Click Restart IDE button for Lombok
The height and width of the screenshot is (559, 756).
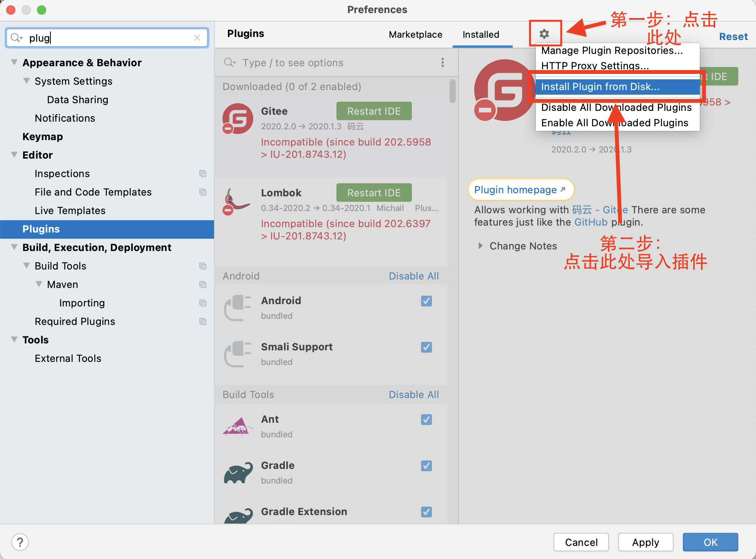tap(374, 192)
